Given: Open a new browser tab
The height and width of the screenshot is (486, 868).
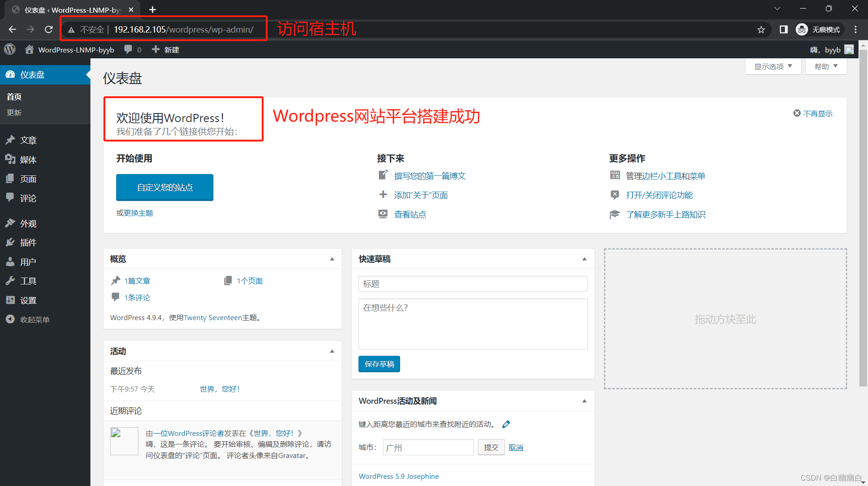Looking at the screenshot, I should tap(152, 9).
